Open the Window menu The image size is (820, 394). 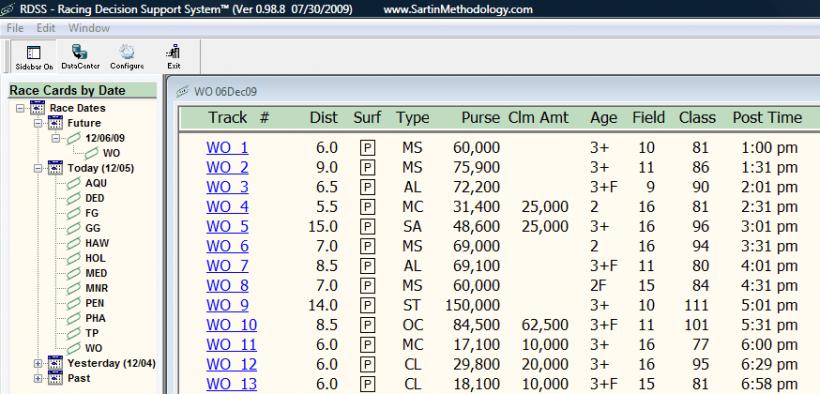89,28
